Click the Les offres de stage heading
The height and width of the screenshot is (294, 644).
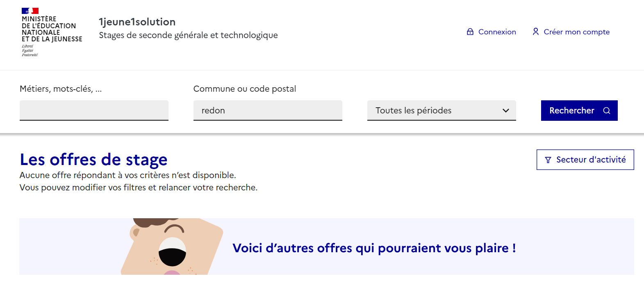(93, 159)
